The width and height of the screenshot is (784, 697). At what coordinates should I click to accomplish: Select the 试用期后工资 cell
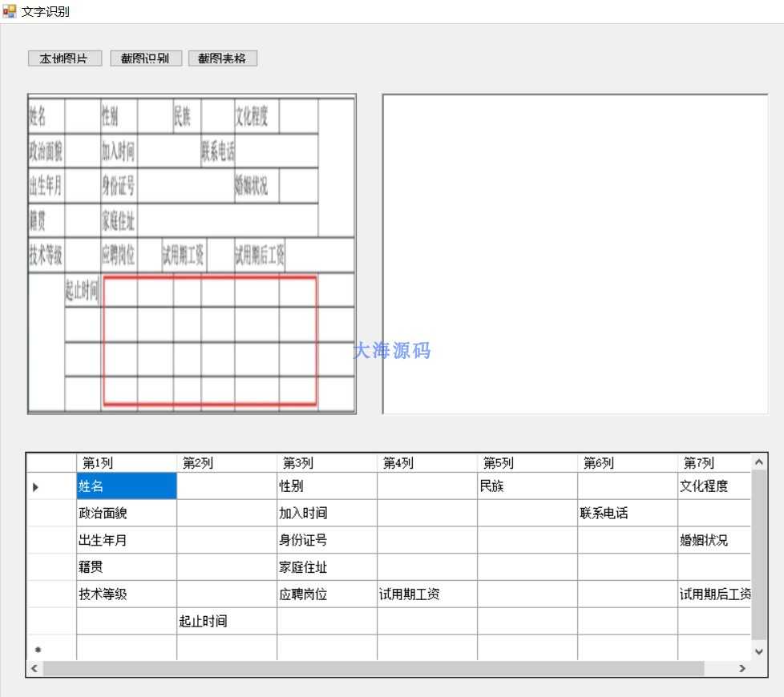click(x=714, y=594)
